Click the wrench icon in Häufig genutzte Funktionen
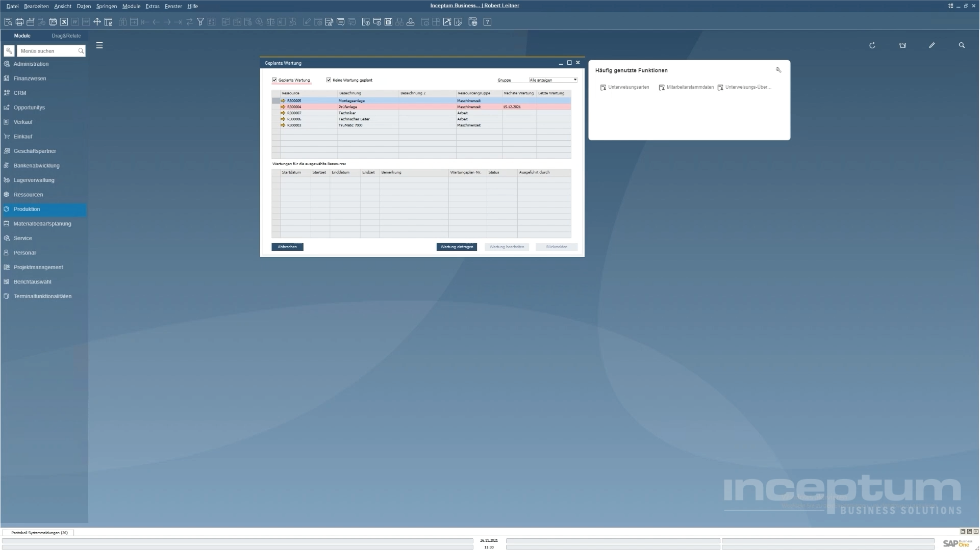 pos(778,70)
